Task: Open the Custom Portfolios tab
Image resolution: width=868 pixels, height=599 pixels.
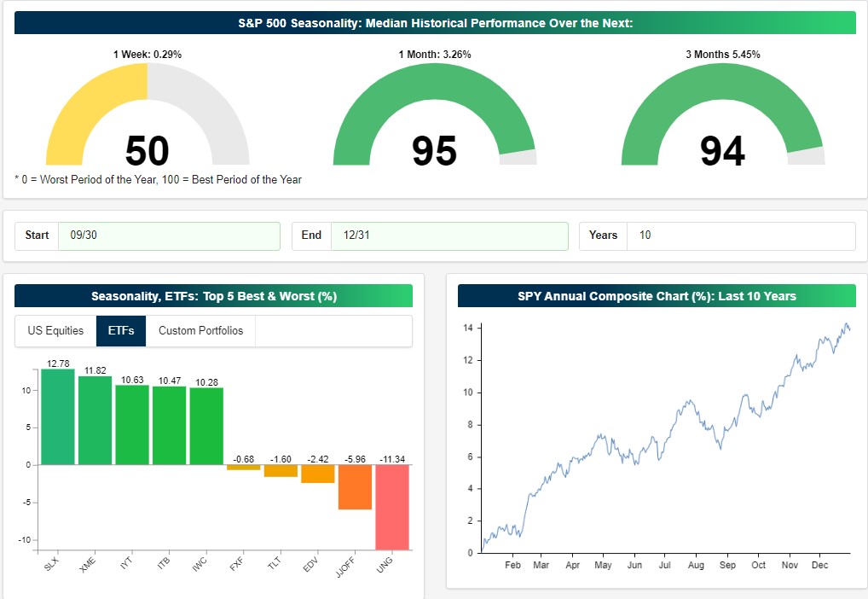Action: pyautogui.click(x=200, y=331)
